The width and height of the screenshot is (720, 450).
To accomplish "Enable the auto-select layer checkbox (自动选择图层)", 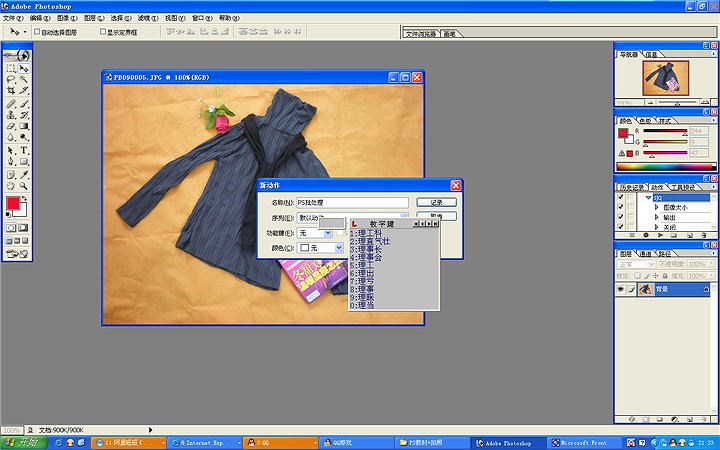I will (37, 32).
